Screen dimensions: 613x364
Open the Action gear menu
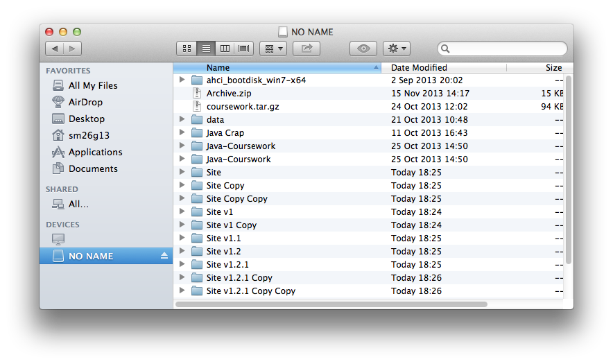pos(397,49)
